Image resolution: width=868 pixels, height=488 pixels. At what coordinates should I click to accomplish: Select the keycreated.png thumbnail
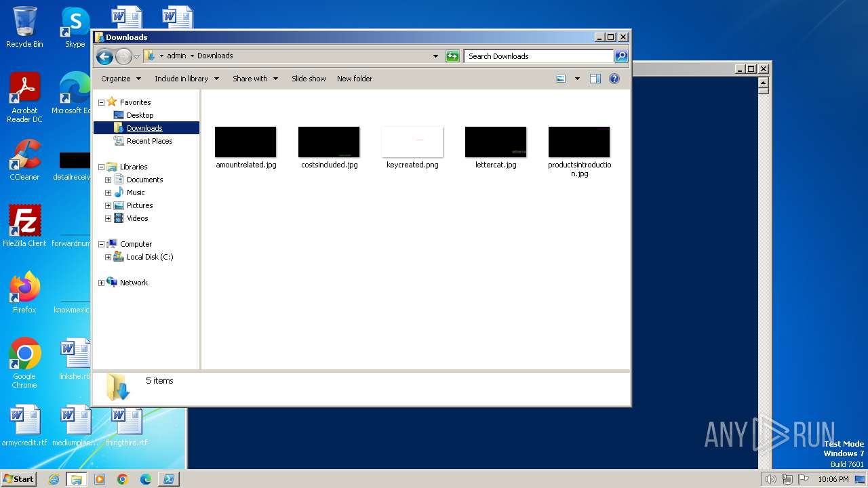pyautogui.click(x=412, y=142)
